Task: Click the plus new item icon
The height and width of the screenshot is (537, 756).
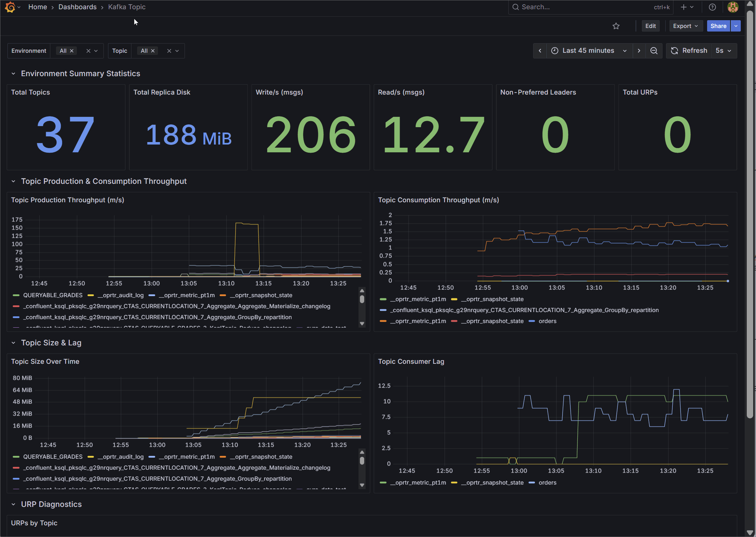Action: pos(684,7)
